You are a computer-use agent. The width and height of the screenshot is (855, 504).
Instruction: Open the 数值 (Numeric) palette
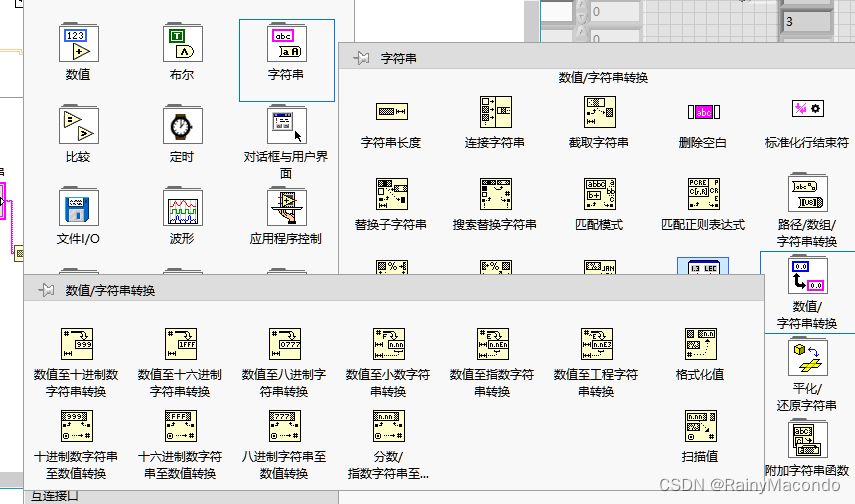(79, 43)
